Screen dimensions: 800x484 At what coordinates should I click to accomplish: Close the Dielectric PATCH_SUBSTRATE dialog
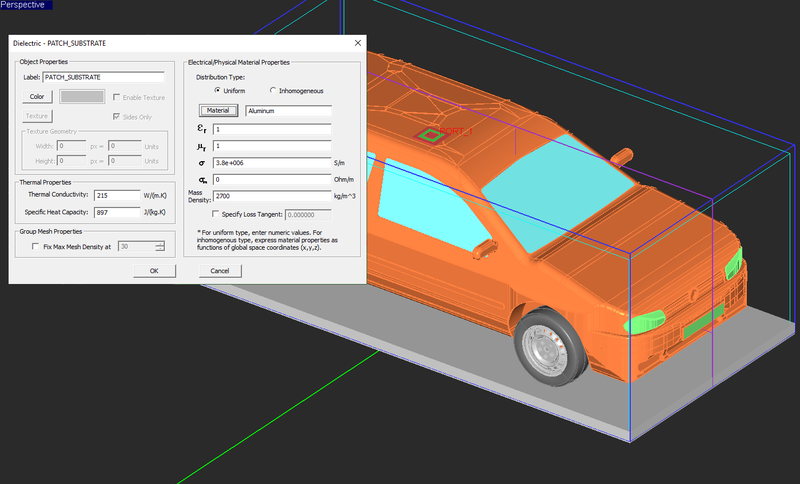tap(357, 43)
